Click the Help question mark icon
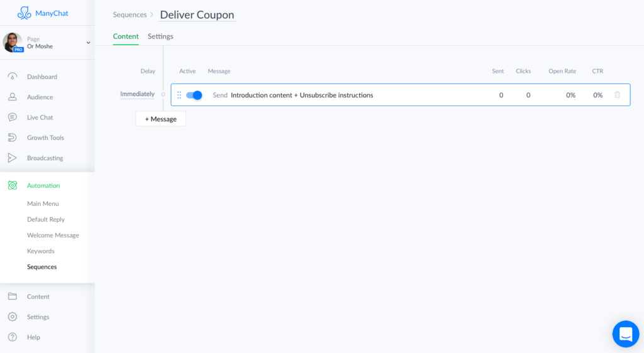The width and height of the screenshot is (644, 353). [x=13, y=337]
